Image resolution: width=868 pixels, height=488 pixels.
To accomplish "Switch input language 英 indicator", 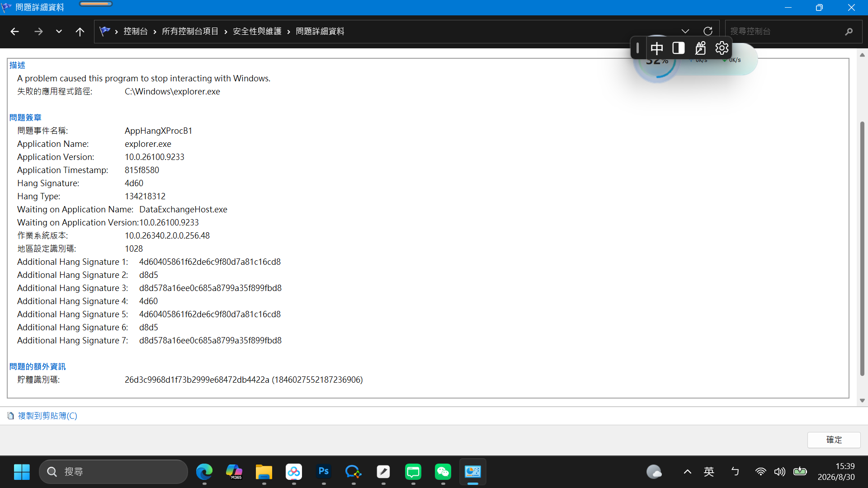I will [709, 472].
